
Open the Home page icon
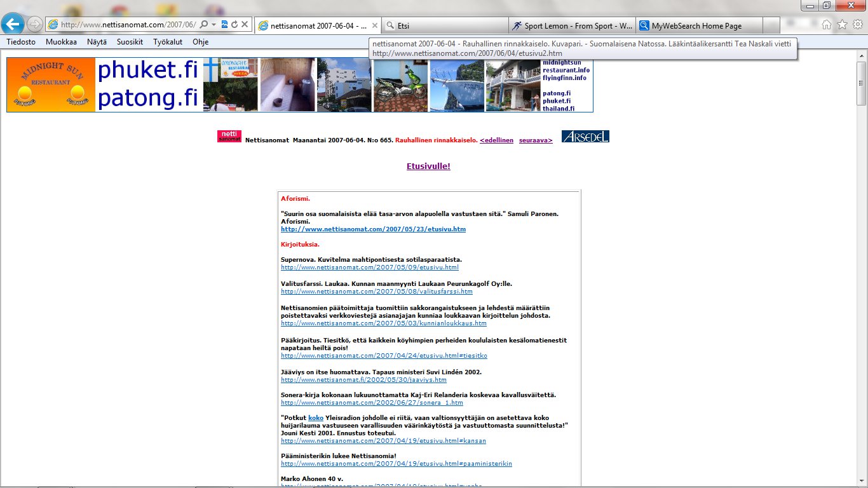point(827,25)
